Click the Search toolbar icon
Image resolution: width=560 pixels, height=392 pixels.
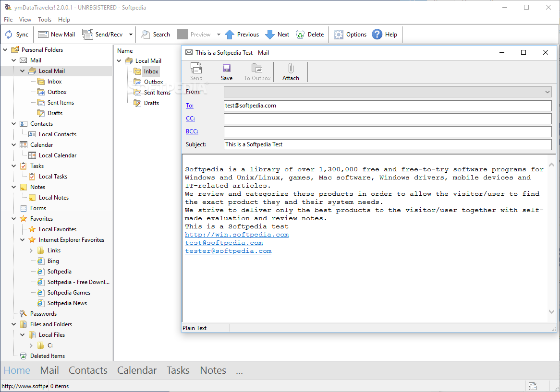pyautogui.click(x=146, y=35)
